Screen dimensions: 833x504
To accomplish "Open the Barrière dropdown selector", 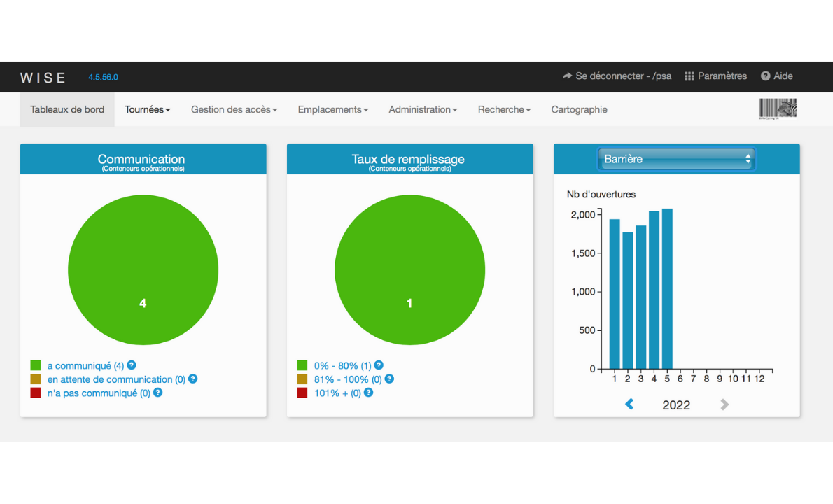I will pos(676,159).
